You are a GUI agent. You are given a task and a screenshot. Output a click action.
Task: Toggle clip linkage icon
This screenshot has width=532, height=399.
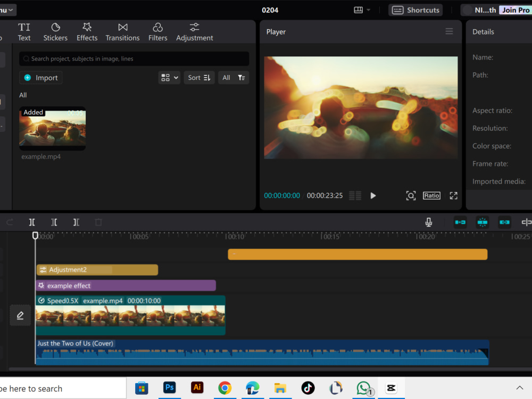[504, 222]
